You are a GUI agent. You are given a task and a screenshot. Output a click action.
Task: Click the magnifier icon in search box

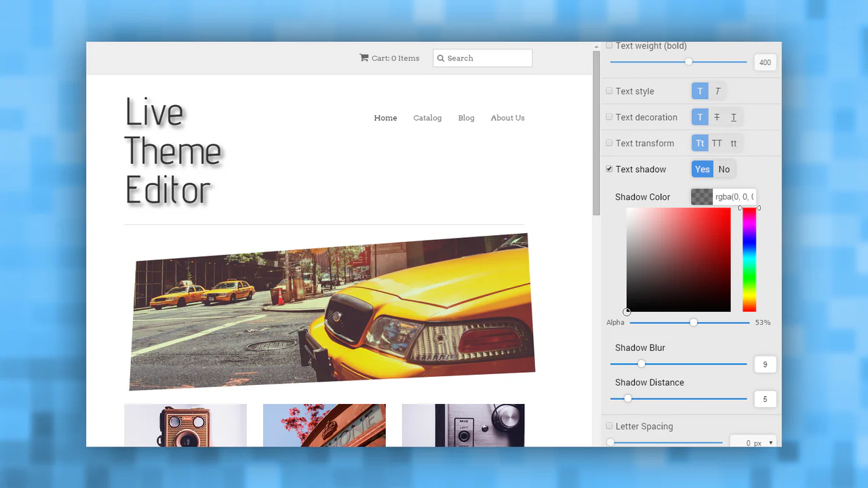[441, 58]
